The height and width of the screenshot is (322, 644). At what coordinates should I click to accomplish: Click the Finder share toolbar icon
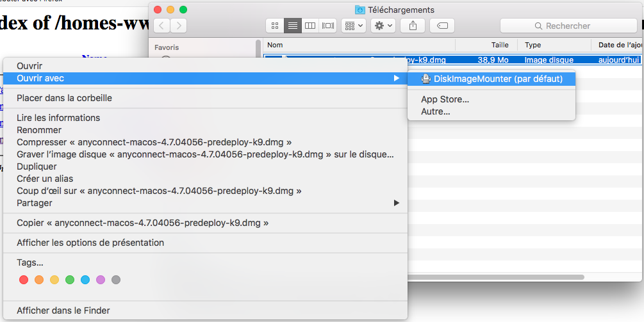(x=412, y=26)
